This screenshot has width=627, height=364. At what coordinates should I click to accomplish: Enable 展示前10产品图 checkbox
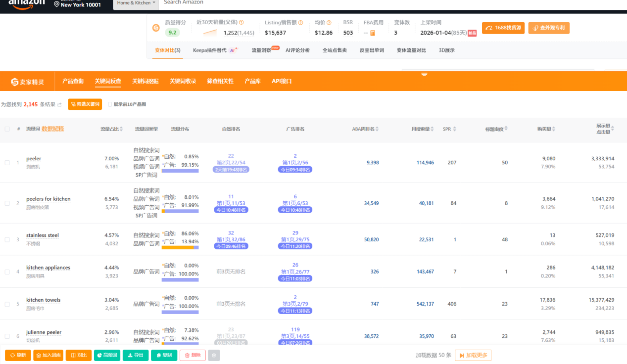point(110,104)
